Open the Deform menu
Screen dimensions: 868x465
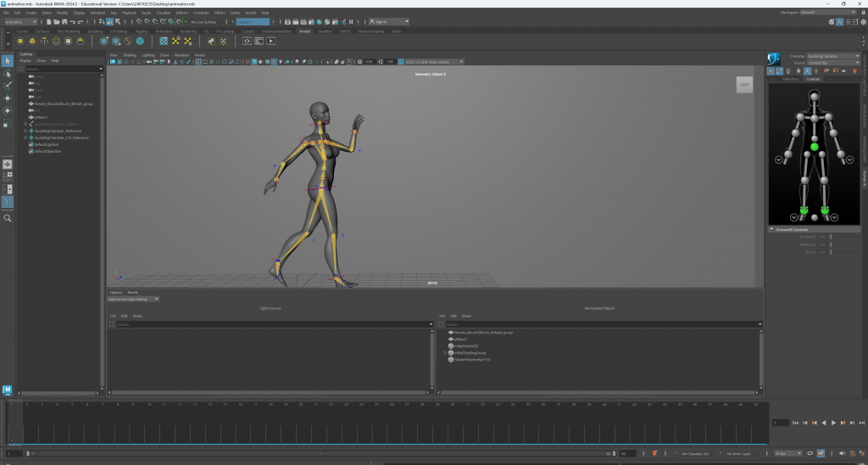coord(181,13)
